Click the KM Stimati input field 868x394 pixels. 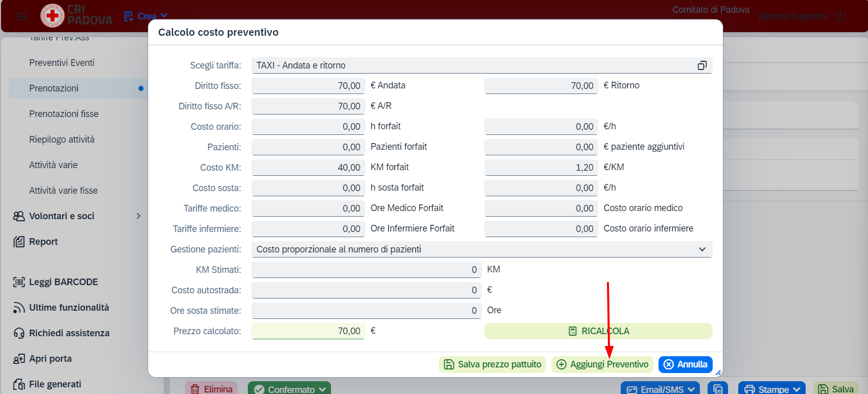(366, 270)
